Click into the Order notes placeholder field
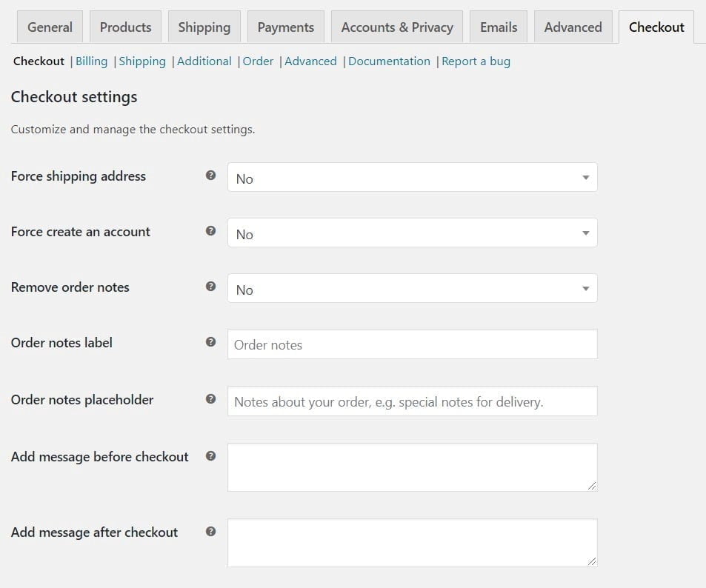The height and width of the screenshot is (588, 706). coord(412,401)
